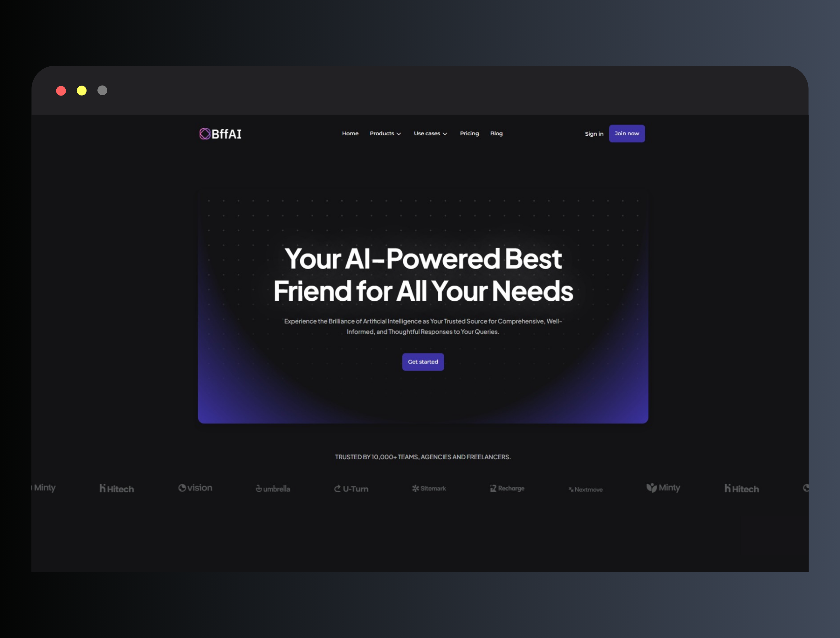Click the Get started button
840x638 pixels.
coord(423,361)
